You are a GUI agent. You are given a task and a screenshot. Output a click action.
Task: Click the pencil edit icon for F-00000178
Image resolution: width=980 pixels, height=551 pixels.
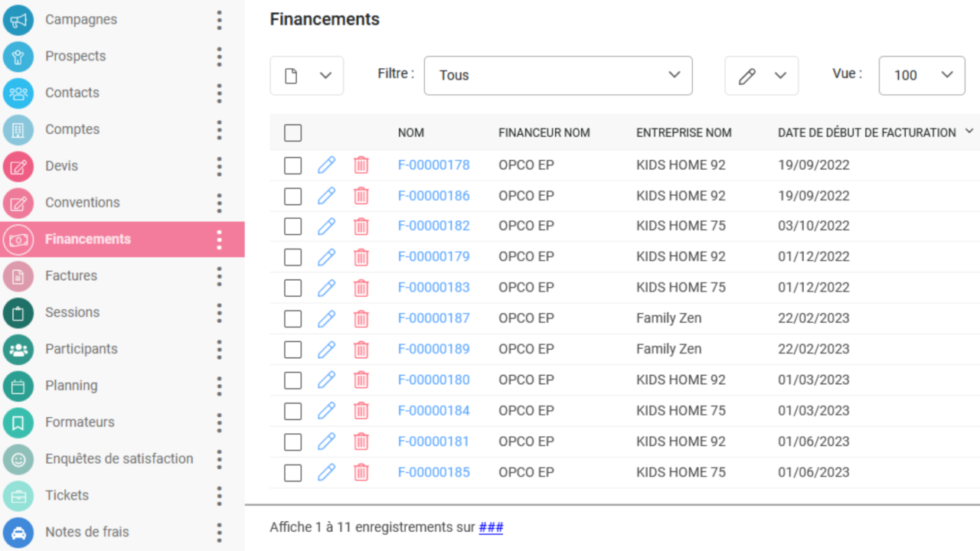point(326,165)
